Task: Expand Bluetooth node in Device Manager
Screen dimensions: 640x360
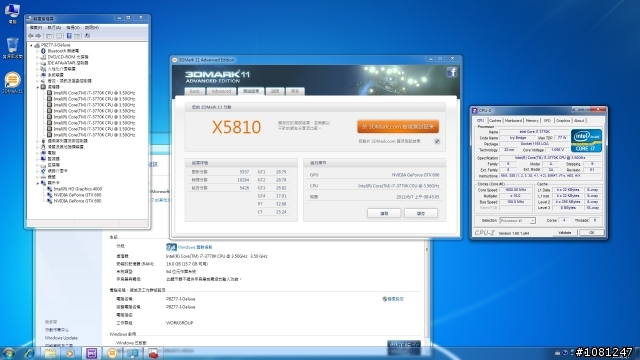Action: coord(37,51)
